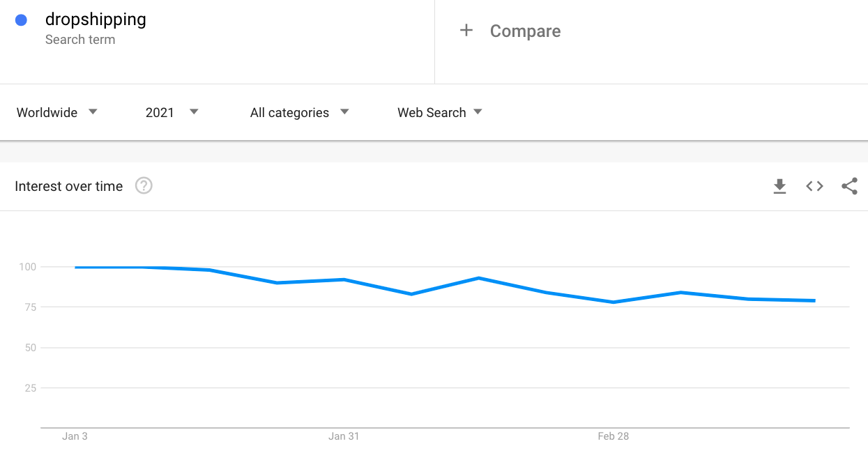Download the interest over time data
The image size is (868, 462).
[x=779, y=186]
